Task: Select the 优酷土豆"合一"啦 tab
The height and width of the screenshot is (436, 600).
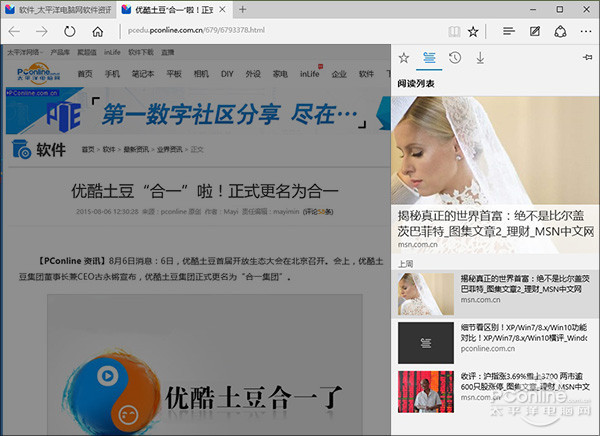Action: 174,10
